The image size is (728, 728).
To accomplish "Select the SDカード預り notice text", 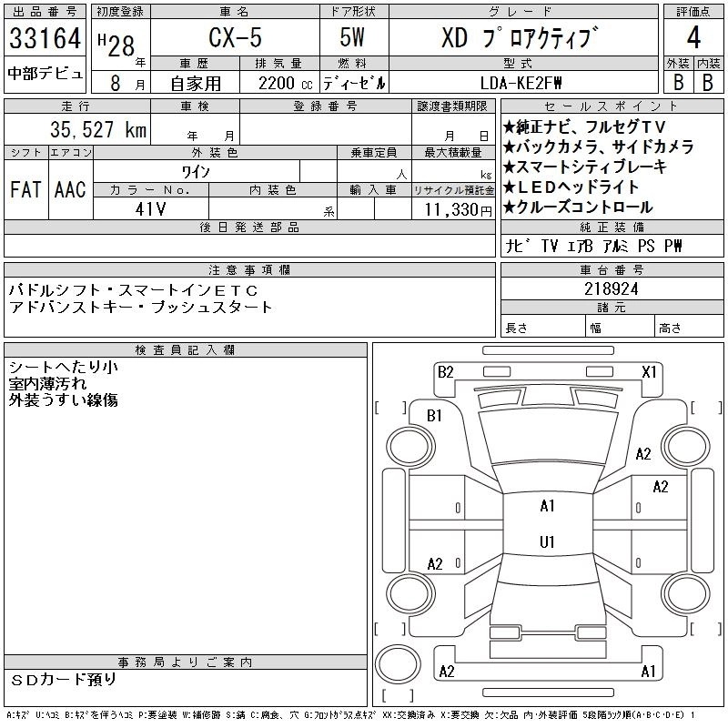I will (64, 680).
